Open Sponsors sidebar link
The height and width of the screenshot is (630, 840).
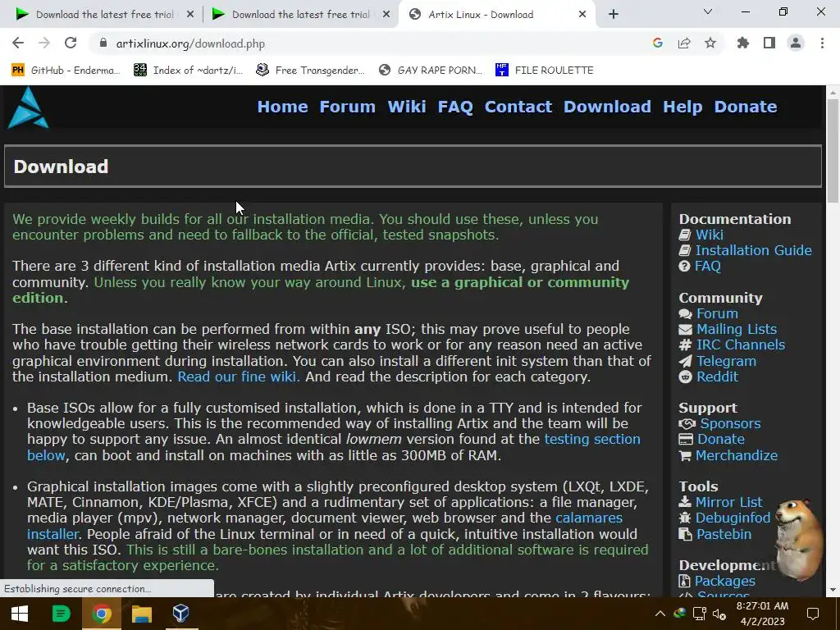730,423
